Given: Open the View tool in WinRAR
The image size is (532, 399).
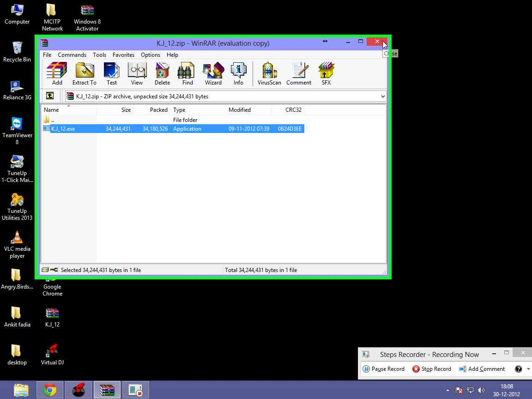Looking at the screenshot, I should 137,73.
